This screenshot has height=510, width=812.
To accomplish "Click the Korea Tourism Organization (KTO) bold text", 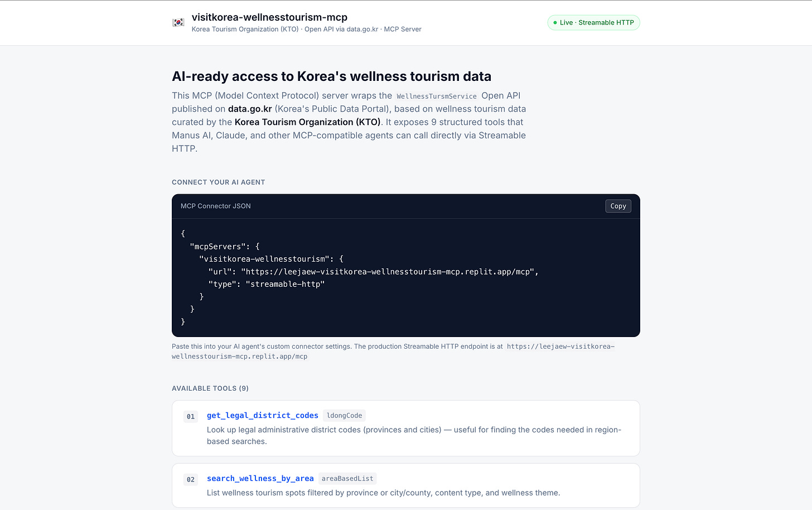I will point(307,122).
